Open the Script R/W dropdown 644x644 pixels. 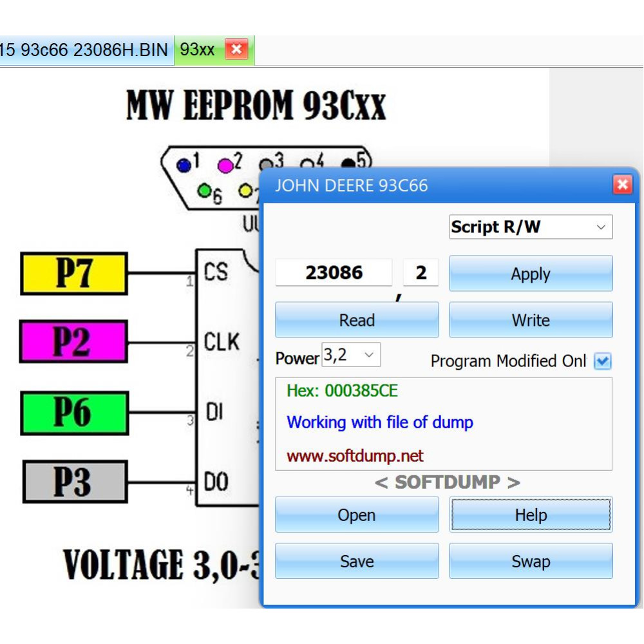click(x=531, y=227)
